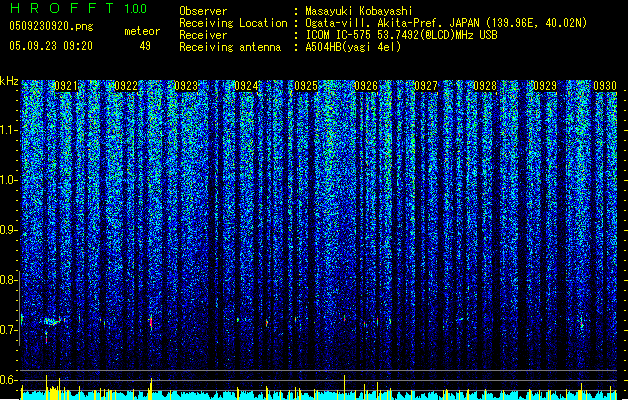Click the 0.7 kHz axis label
Viewport: 629px width, 400px height.
coord(9,330)
